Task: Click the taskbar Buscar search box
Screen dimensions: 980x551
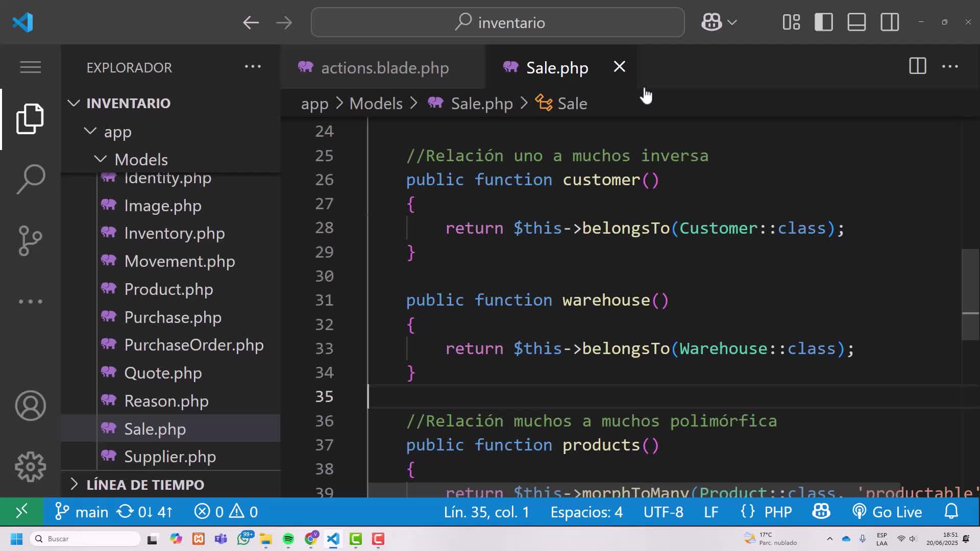Action: pyautogui.click(x=85, y=539)
